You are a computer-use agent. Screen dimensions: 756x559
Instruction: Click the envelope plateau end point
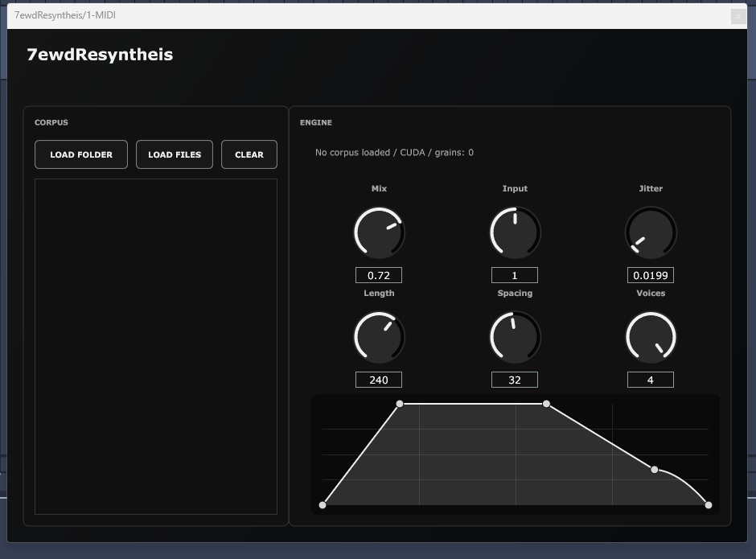546,404
